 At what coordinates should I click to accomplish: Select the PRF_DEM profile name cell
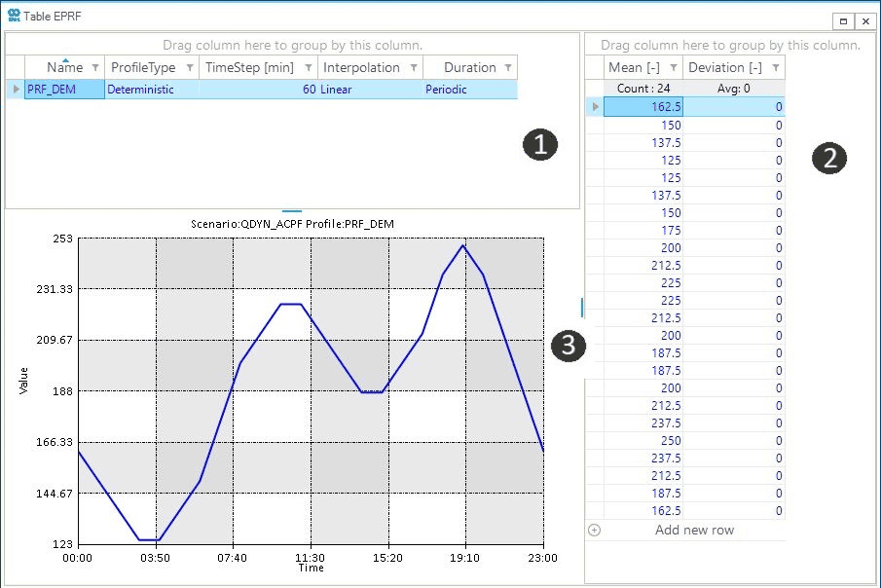pos(64,90)
